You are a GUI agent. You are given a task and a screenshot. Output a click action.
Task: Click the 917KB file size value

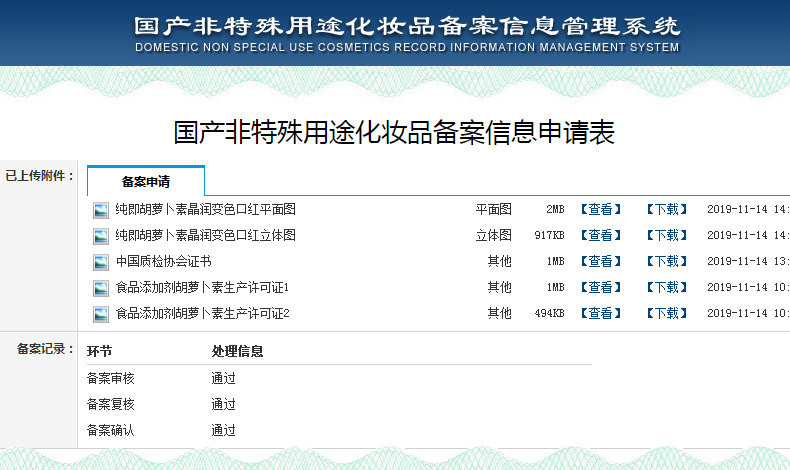click(x=549, y=235)
